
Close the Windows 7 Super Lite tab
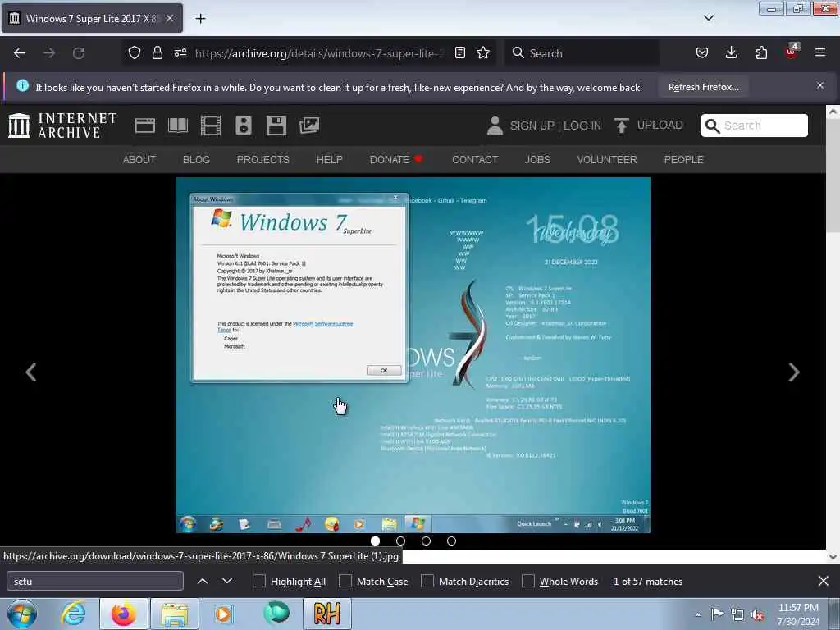click(x=170, y=18)
